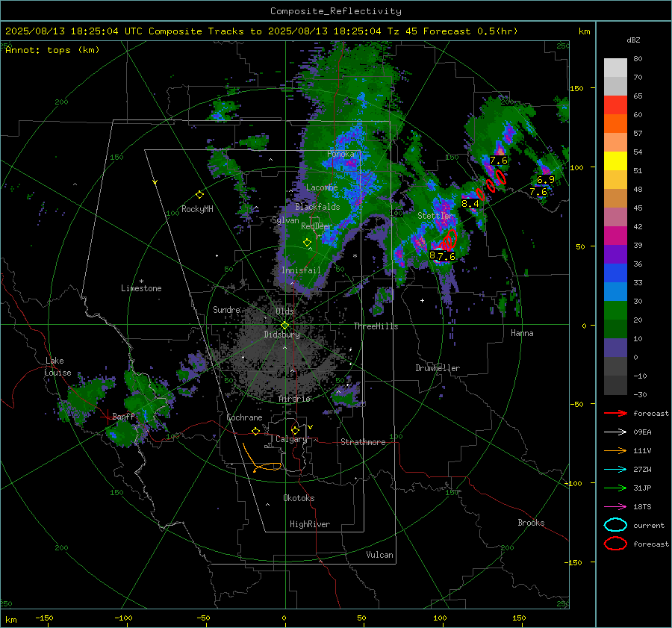Click the yellow diamond marker near RedDeer
672x628 pixels.
tap(307, 242)
